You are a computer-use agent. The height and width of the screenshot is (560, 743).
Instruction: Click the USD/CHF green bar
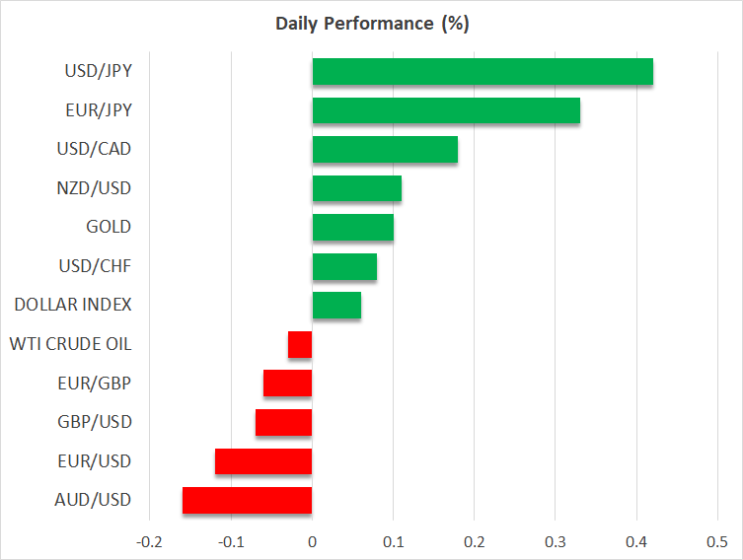click(344, 266)
